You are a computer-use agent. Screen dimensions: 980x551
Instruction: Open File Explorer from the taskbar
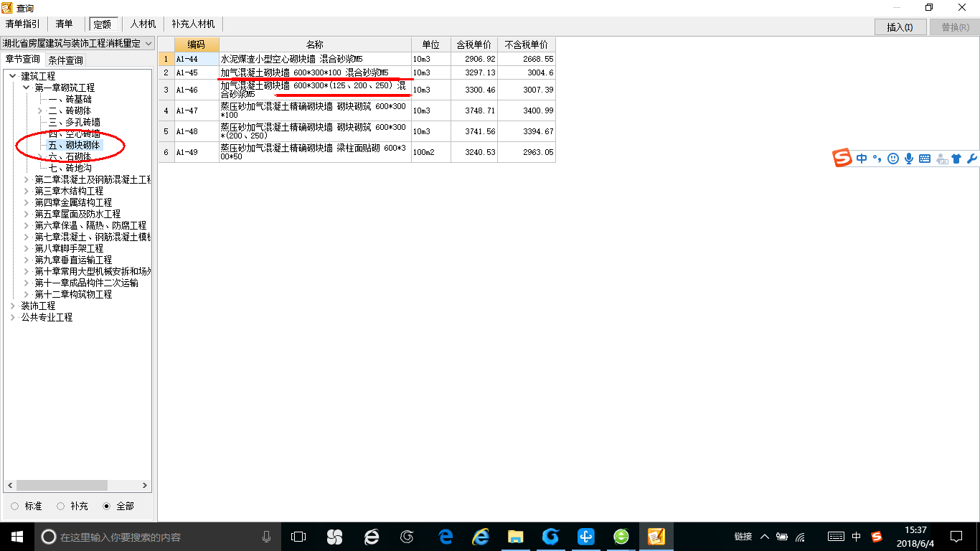515,537
